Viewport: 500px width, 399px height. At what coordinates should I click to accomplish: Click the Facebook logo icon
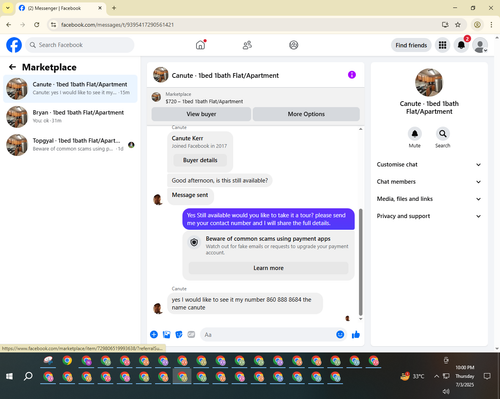click(x=14, y=45)
